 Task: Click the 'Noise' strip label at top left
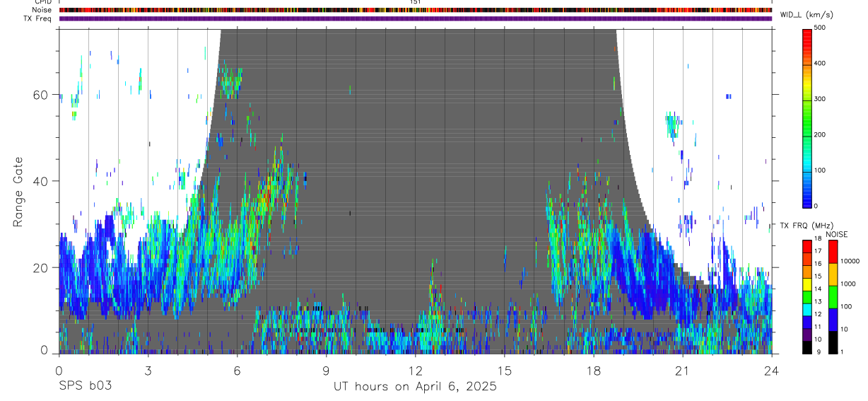[x=42, y=10]
